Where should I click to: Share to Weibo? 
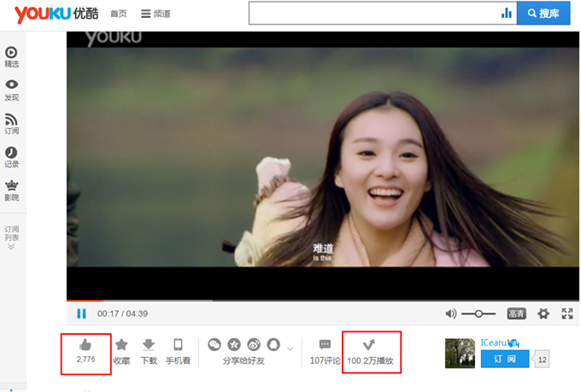pos(254,344)
